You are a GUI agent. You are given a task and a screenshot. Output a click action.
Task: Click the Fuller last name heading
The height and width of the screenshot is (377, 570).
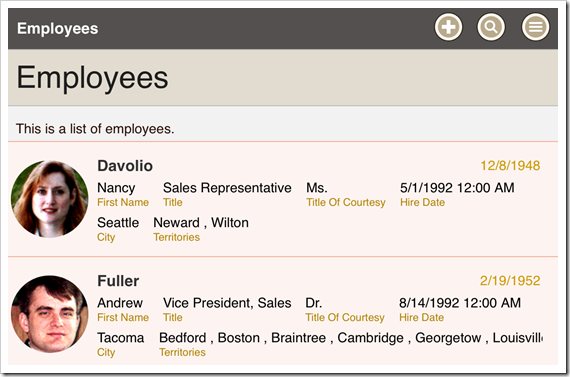tap(118, 281)
